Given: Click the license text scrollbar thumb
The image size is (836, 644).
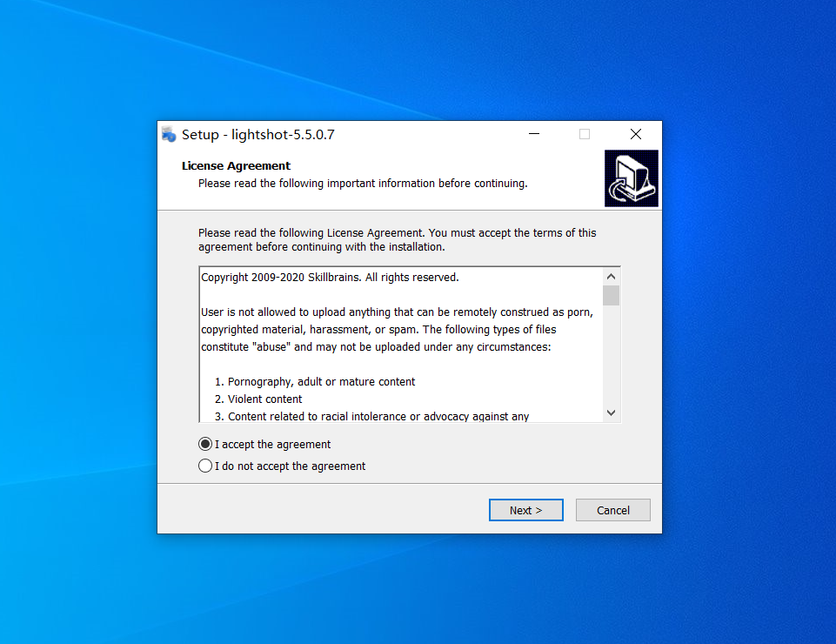Looking at the screenshot, I should 611,296.
